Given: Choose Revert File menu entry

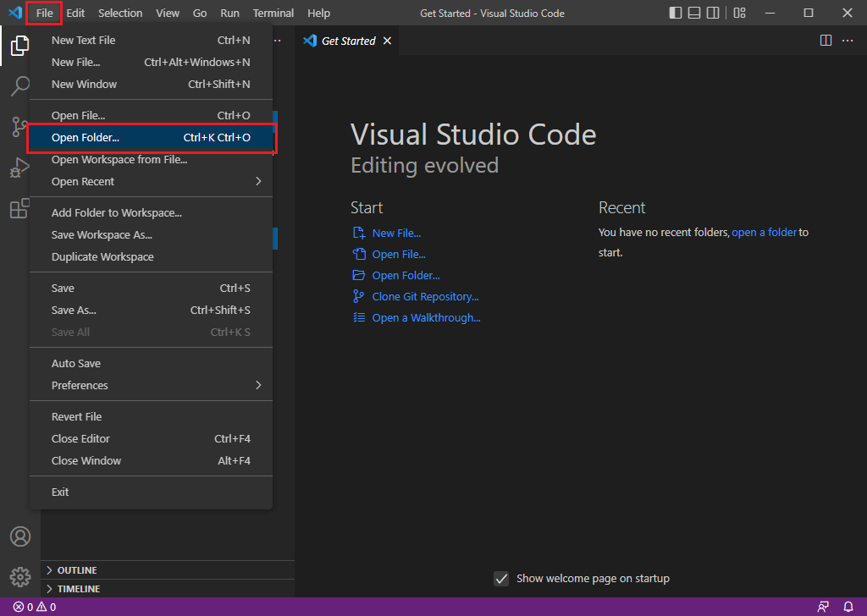Looking at the screenshot, I should pyautogui.click(x=151, y=416).
